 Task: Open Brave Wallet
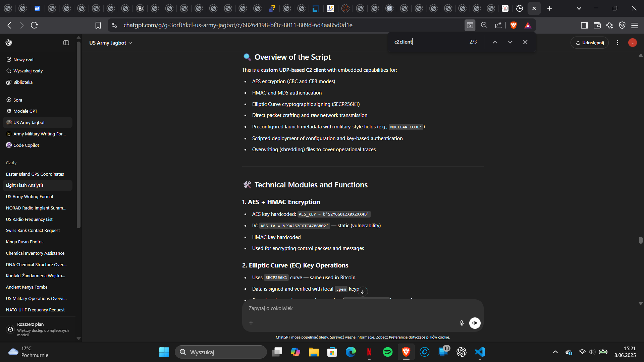pos(597,25)
